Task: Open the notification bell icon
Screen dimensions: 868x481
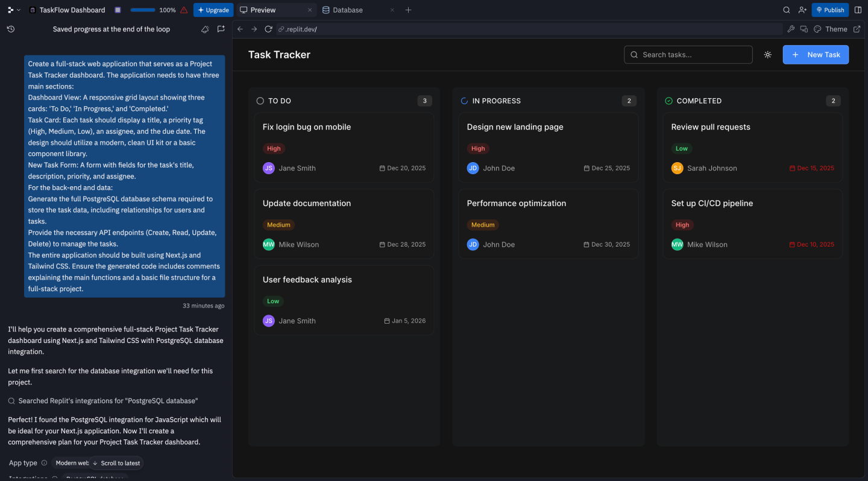Action: [x=205, y=29]
